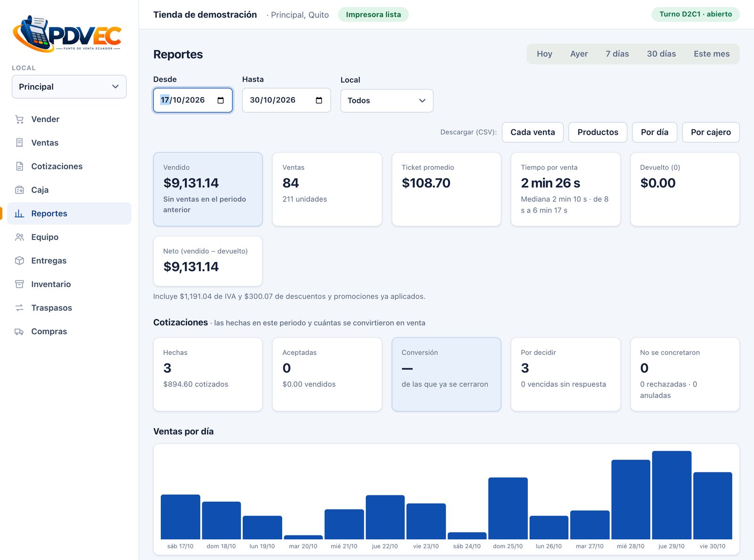Select the No se concretaron card
This screenshot has height=560, width=754.
point(685,374)
